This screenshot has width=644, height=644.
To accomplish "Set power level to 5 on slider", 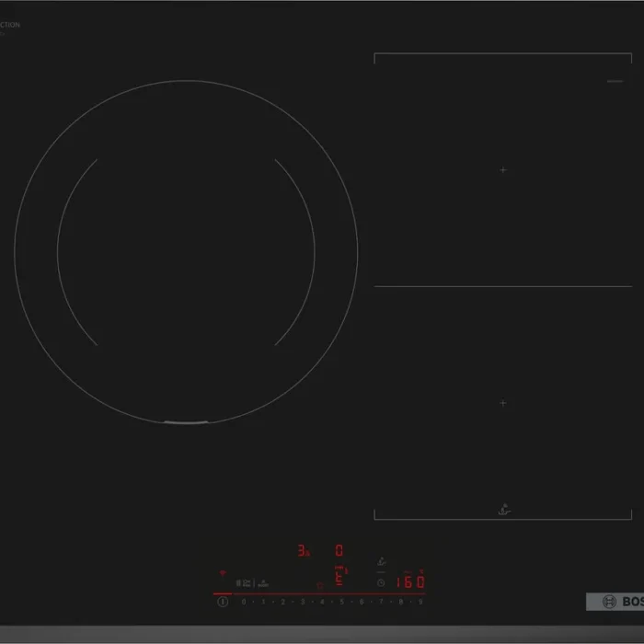I will point(341,602).
